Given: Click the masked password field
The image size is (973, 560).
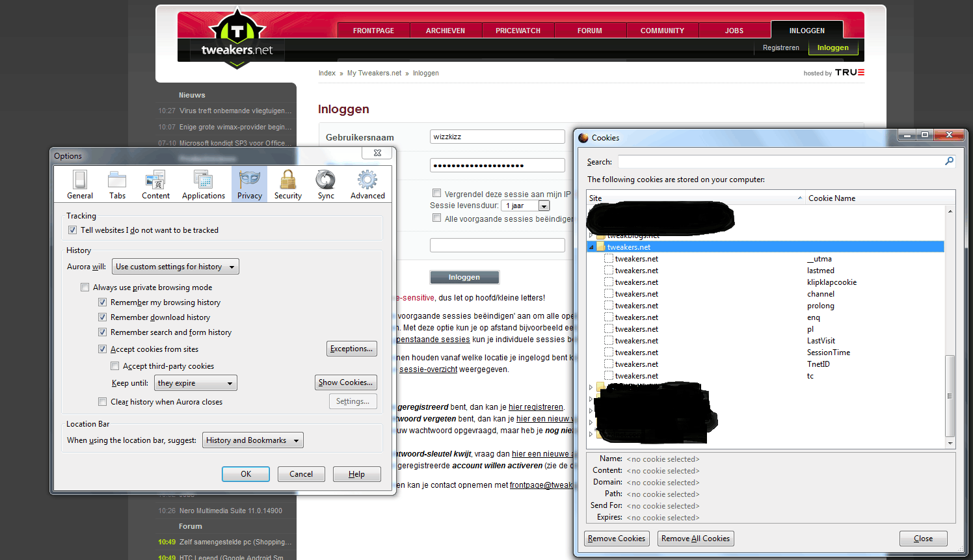Looking at the screenshot, I should 498,165.
